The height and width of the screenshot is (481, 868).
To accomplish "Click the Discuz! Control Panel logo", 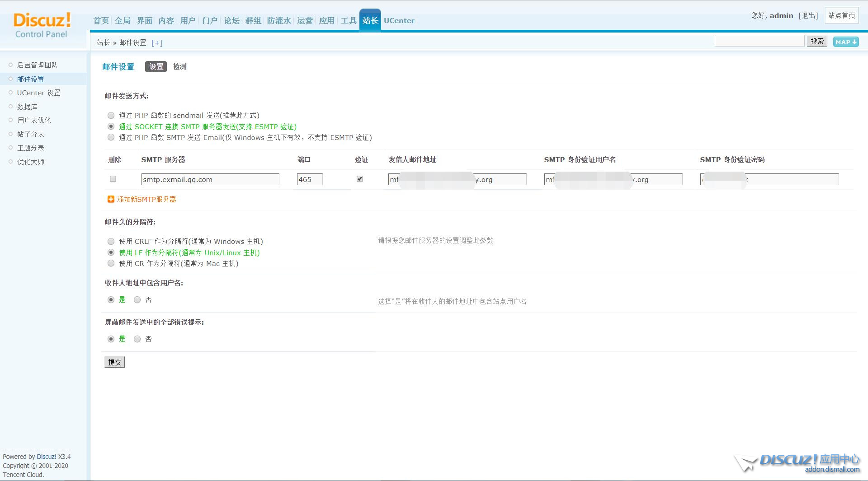I will 42,25.
